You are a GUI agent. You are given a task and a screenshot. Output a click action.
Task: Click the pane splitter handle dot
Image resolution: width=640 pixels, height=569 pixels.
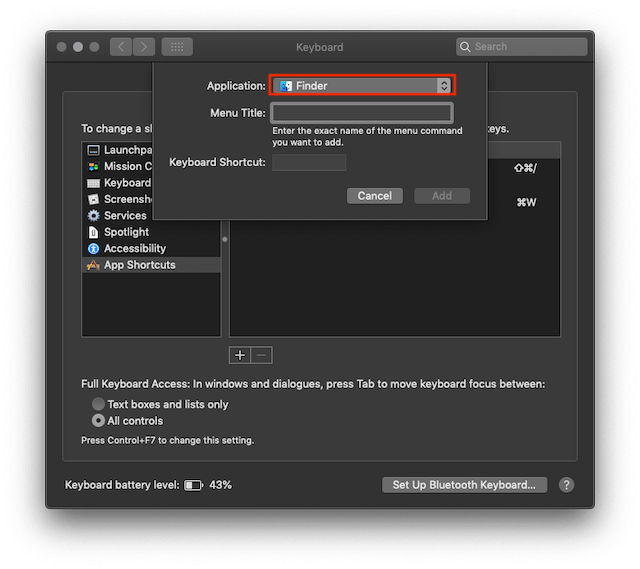click(225, 240)
